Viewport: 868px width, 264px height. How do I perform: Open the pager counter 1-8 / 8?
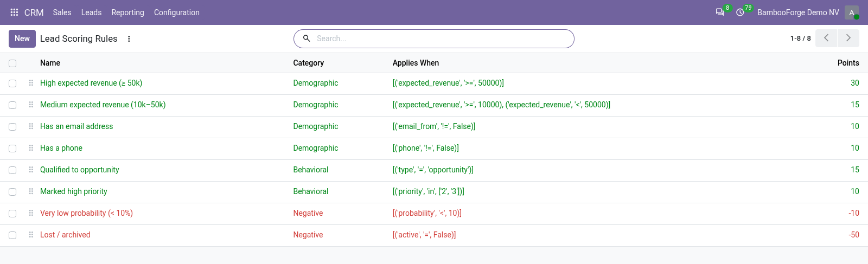[800, 38]
